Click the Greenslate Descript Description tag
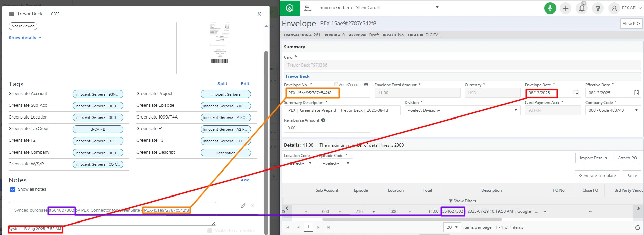Image resolution: width=644 pixels, height=235 pixels. tap(226, 153)
